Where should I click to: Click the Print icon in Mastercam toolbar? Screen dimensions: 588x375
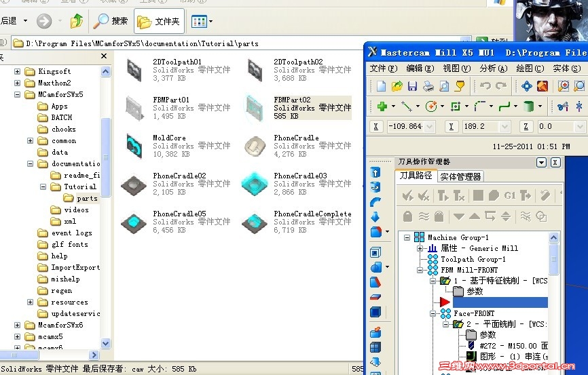coord(428,86)
